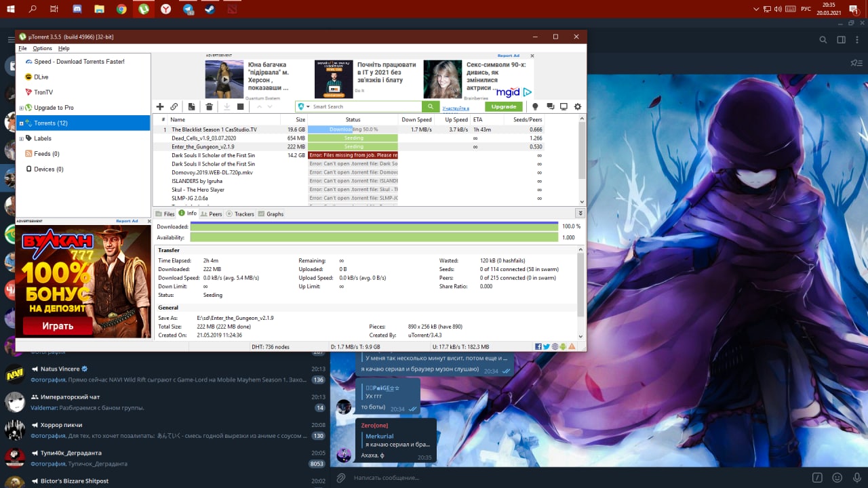Click the Create New Torrent icon
Viewport: 868px width, 488px height.
(x=192, y=106)
